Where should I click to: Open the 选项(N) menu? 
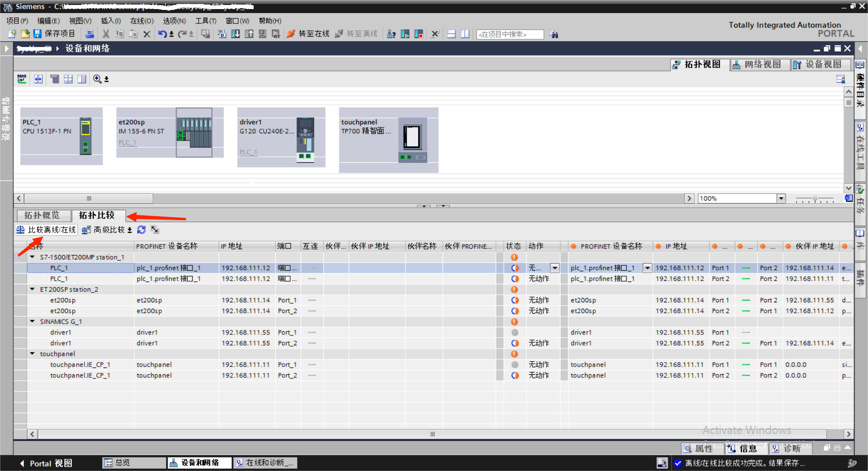click(174, 21)
